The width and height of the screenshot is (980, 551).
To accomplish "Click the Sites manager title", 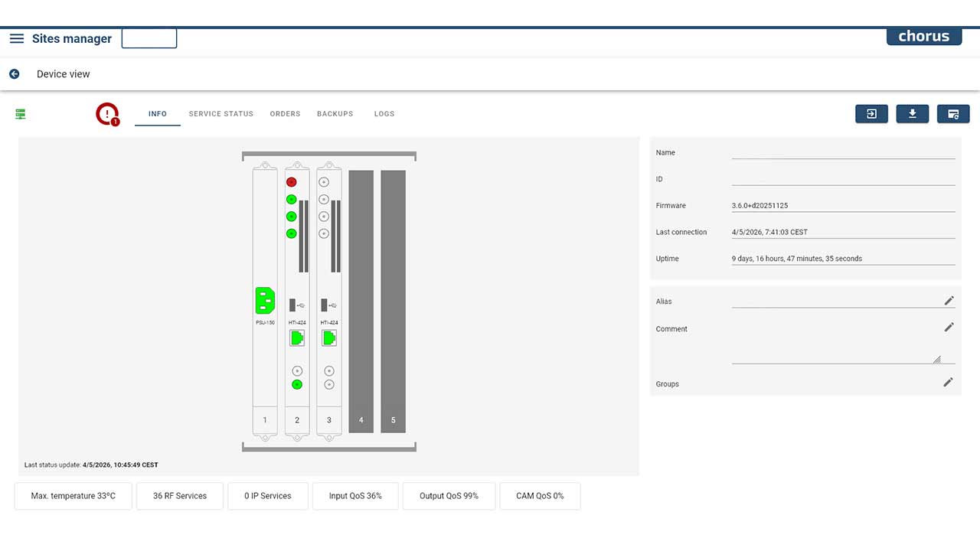I will [x=72, y=38].
